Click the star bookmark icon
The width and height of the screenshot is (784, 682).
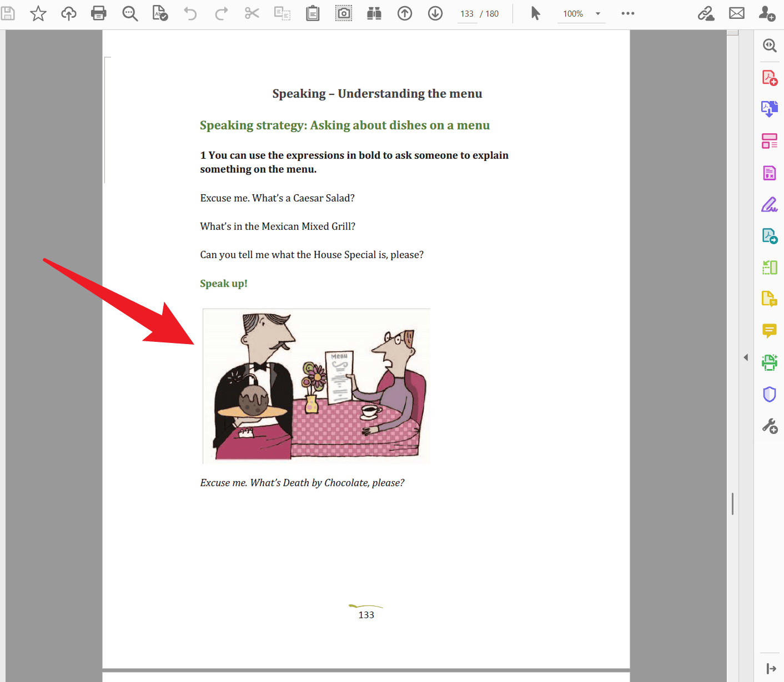coord(38,13)
